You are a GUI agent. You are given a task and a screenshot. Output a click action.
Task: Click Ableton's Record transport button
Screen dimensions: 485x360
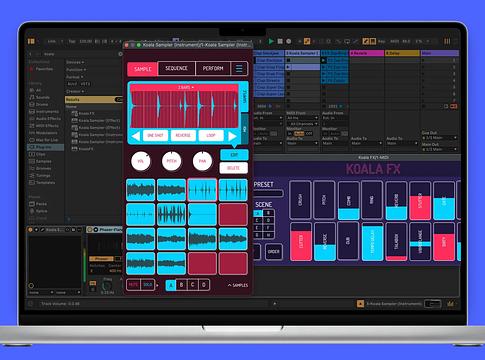point(289,41)
